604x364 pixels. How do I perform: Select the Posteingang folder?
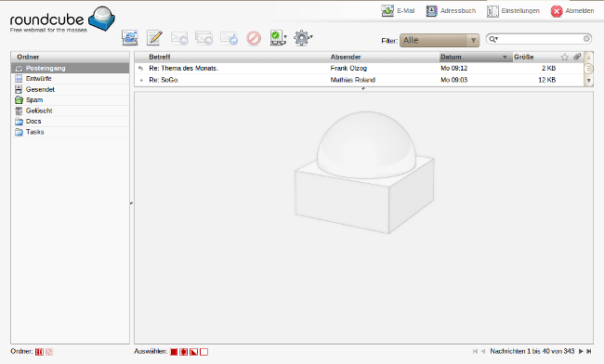coord(70,68)
